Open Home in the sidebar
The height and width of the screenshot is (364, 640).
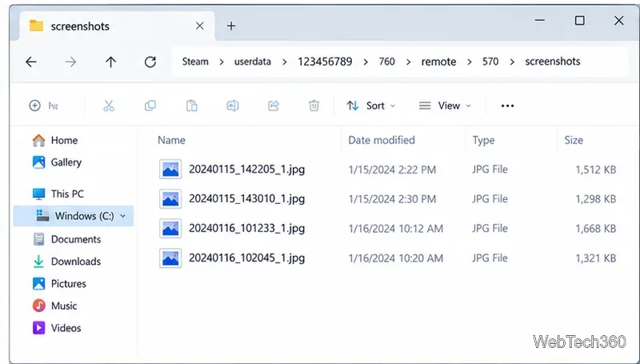coord(55,140)
